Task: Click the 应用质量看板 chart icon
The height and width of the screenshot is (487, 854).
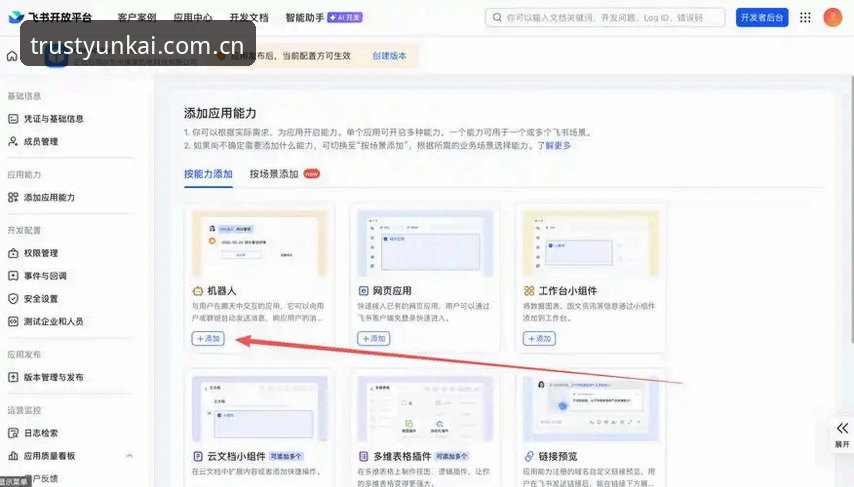Action: 13,456
